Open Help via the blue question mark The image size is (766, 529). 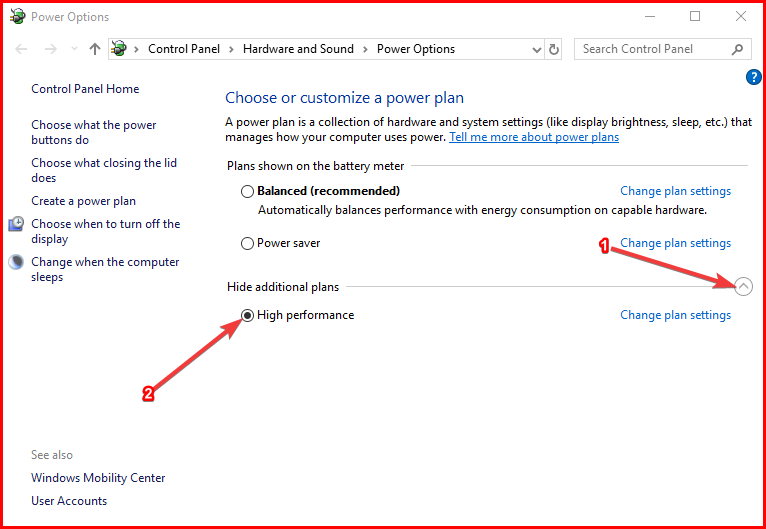point(754,77)
